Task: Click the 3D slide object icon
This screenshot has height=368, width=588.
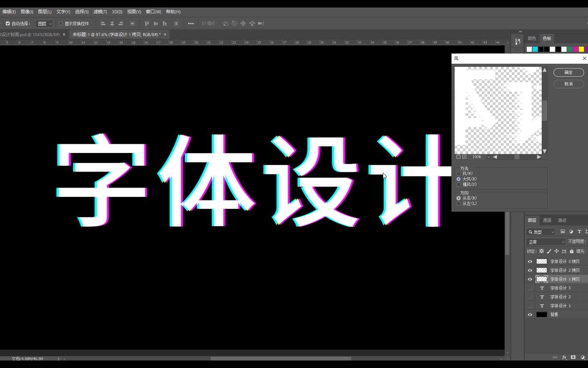Action: coord(252,24)
